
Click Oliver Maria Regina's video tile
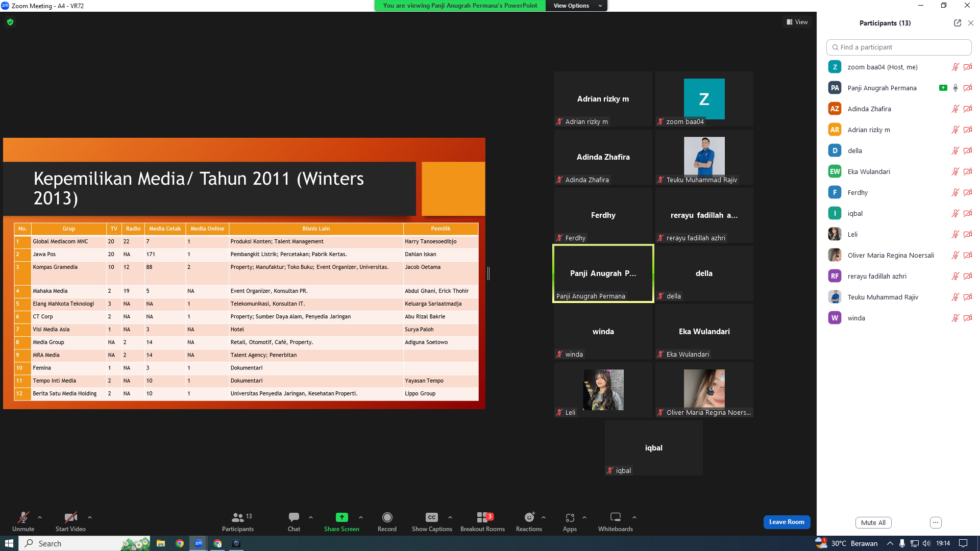coord(704,390)
